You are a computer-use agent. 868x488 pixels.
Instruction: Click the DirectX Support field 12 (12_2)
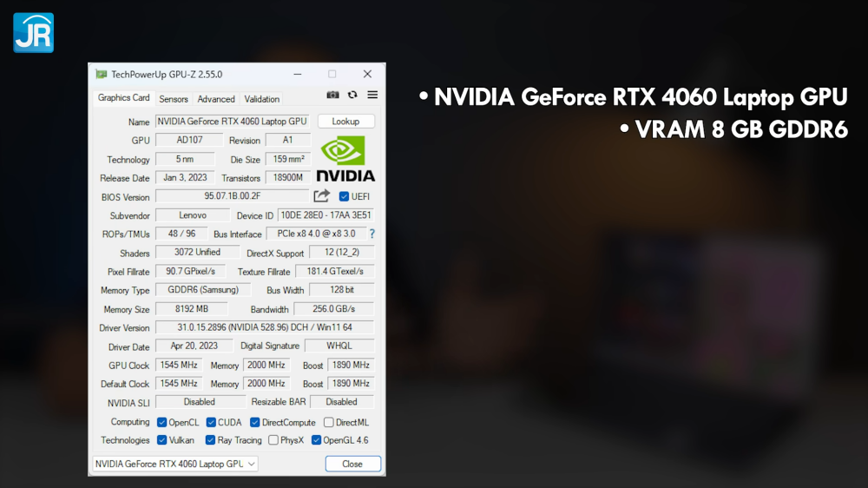click(341, 252)
